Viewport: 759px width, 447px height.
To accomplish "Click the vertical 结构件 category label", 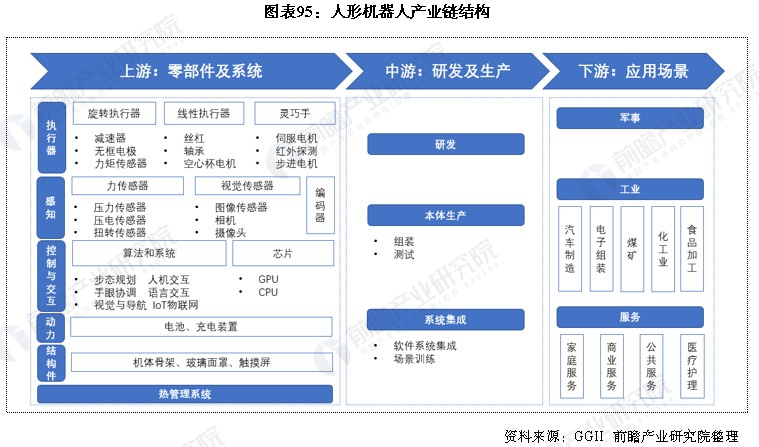I will pos(51,363).
